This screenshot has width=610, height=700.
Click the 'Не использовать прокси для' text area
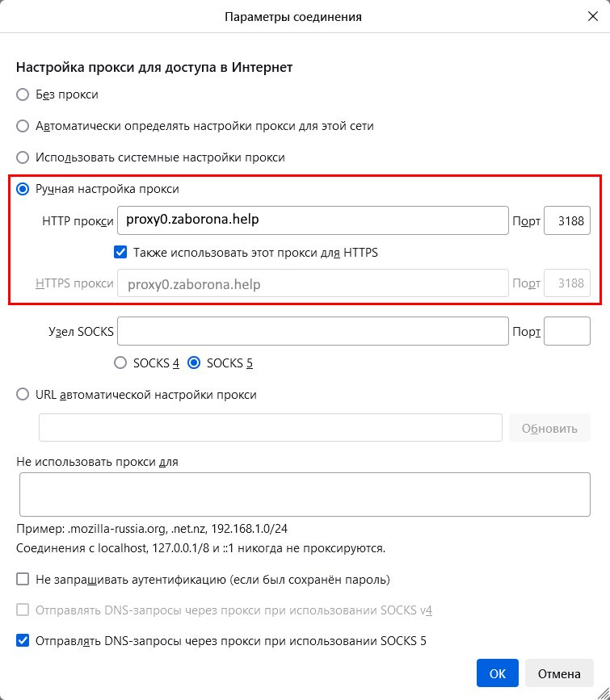pos(305,495)
